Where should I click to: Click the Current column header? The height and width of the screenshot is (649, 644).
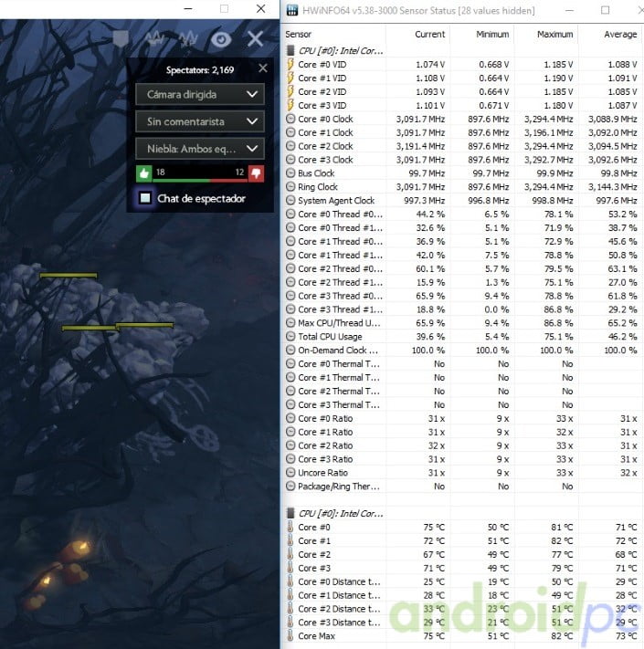pos(429,35)
